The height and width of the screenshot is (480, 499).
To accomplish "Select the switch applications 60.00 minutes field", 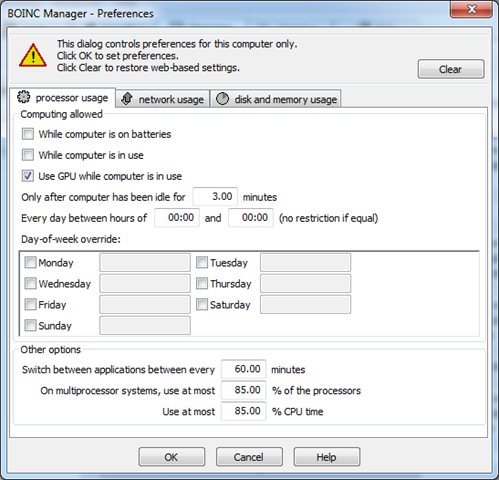I will coord(243,369).
